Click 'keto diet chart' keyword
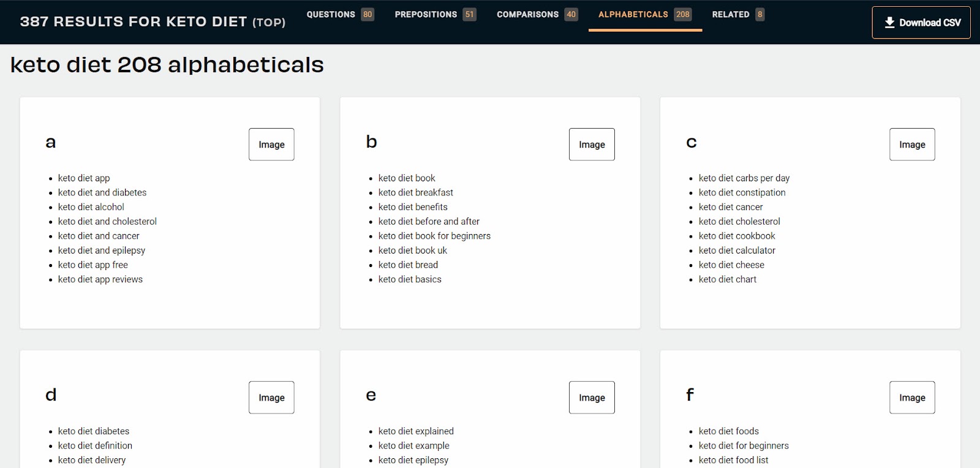Image resolution: width=980 pixels, height=468 pixels. [x=728, y=279]
